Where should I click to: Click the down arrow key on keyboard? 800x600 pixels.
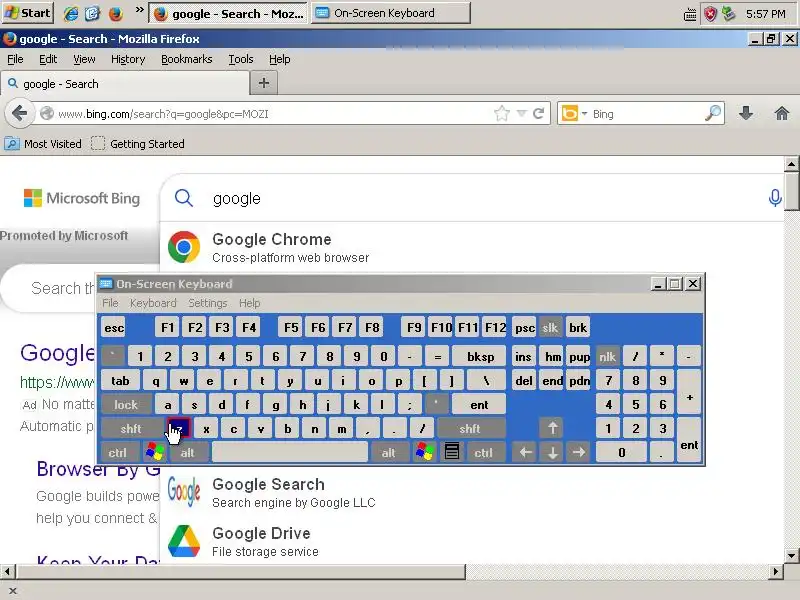tap(552, 452)
